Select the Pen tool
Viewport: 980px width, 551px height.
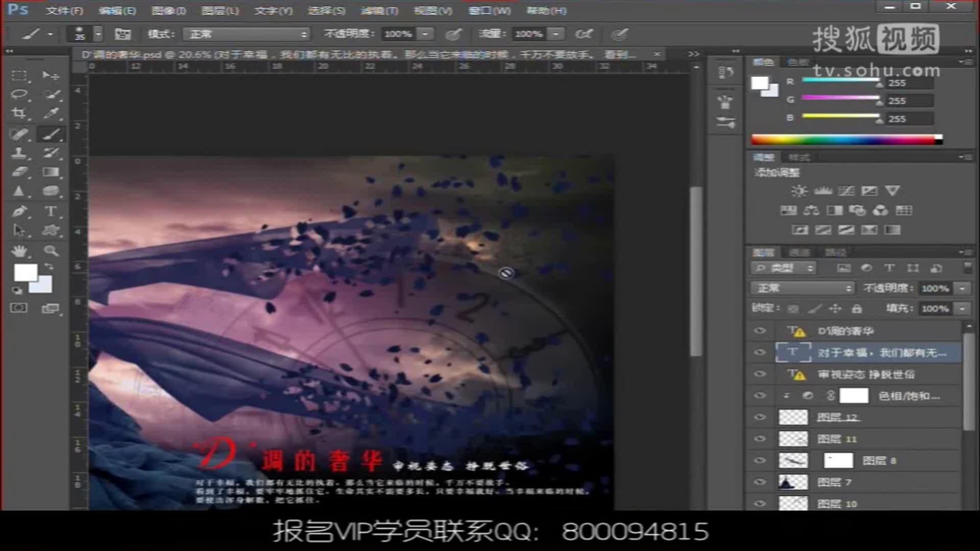point(19,211)
